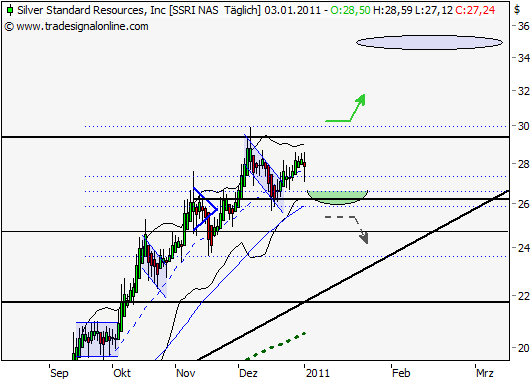The height and width of the screenshot is (380, 531).
Task: Click the high value H:28,59
Action: point(393,10)
